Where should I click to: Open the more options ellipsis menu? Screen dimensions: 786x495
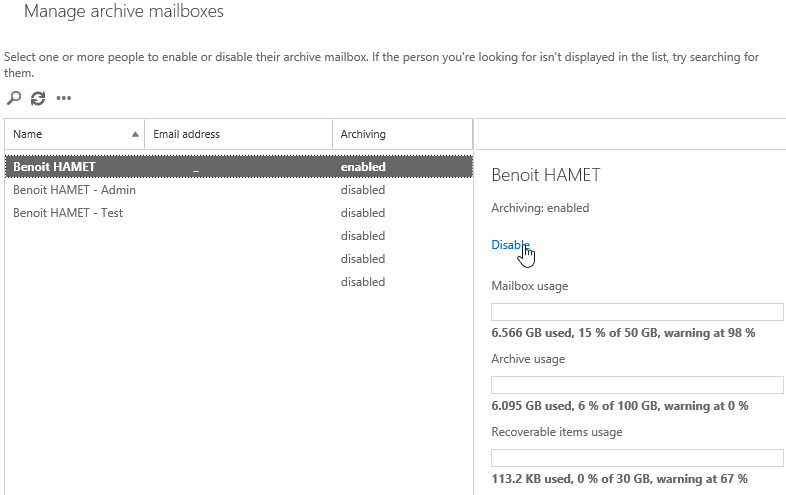pos(64,98)
